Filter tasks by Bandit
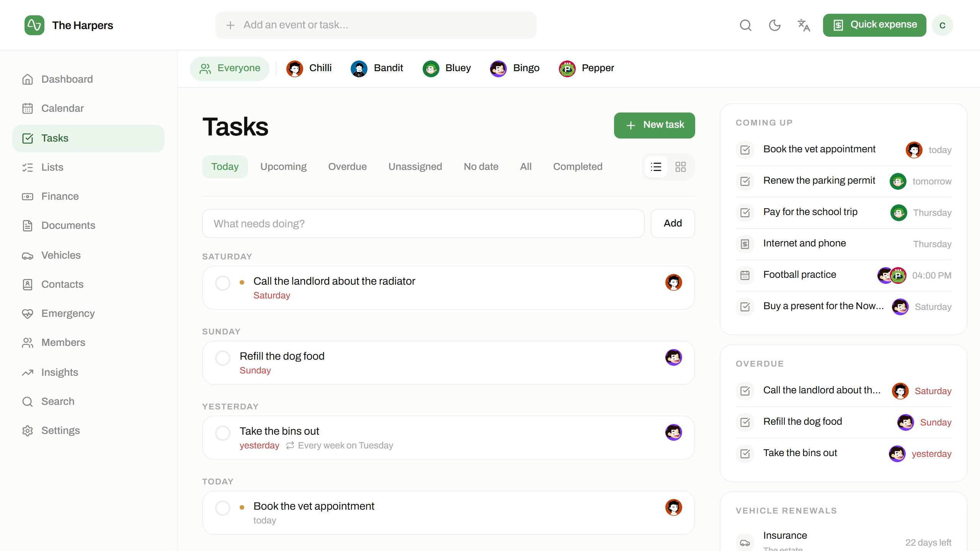 [x=377, y=68]
